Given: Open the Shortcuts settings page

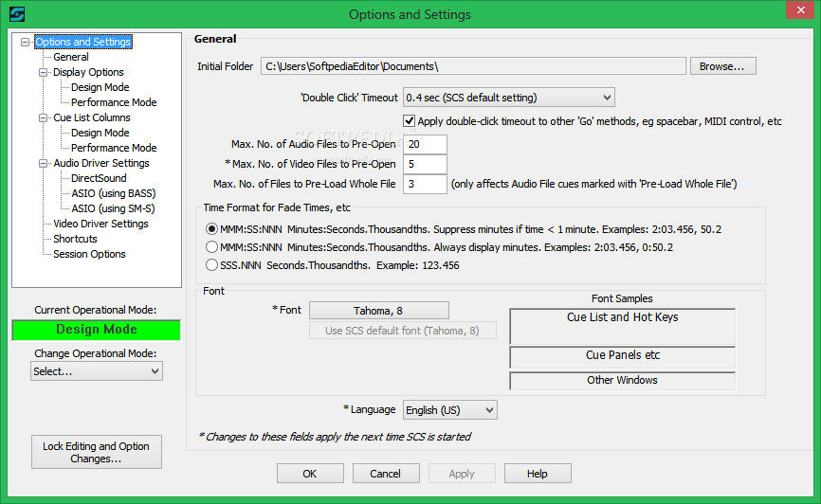Looking at the screenshot, I should coord(75,239).
